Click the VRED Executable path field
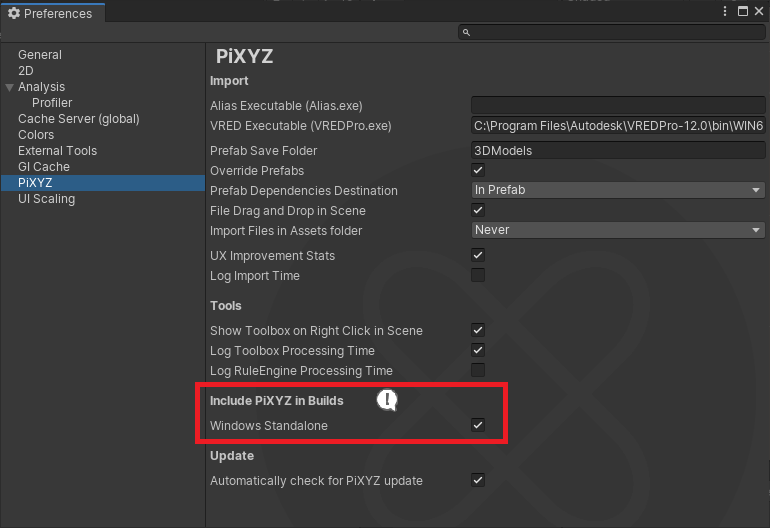 click(618, 126)
